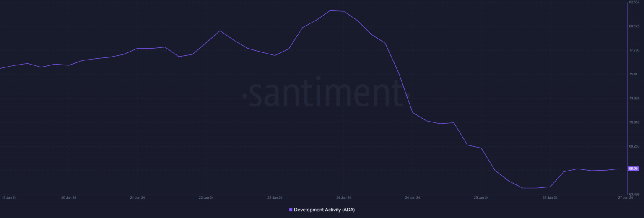Click the santiment watermark in the chart

point(322,92)
